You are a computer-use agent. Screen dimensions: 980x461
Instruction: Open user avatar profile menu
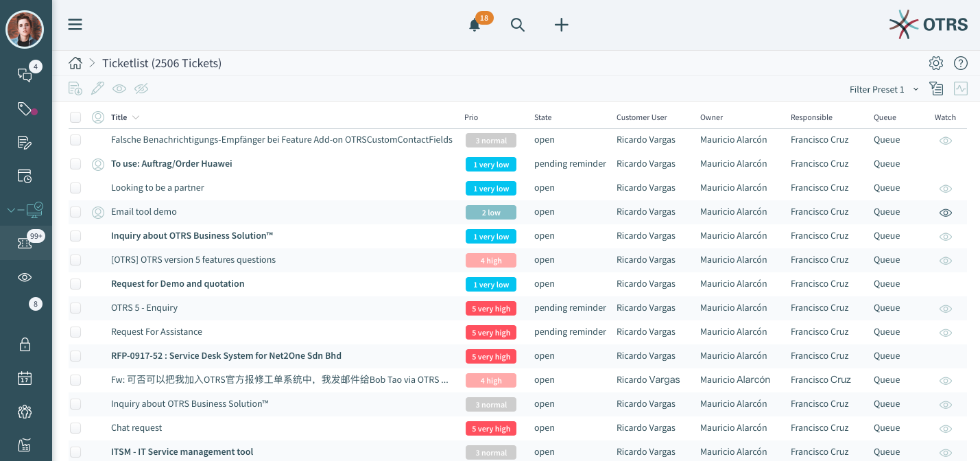point(25,29)
